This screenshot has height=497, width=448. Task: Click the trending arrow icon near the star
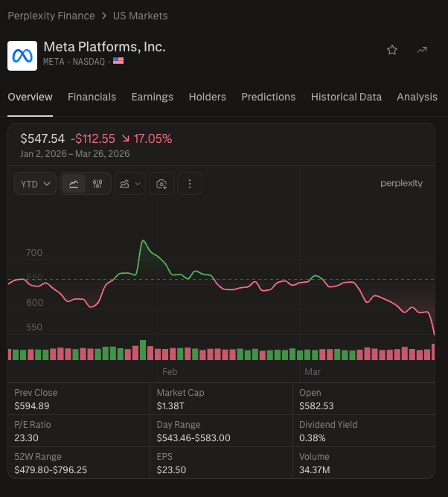tap(422, 50)
